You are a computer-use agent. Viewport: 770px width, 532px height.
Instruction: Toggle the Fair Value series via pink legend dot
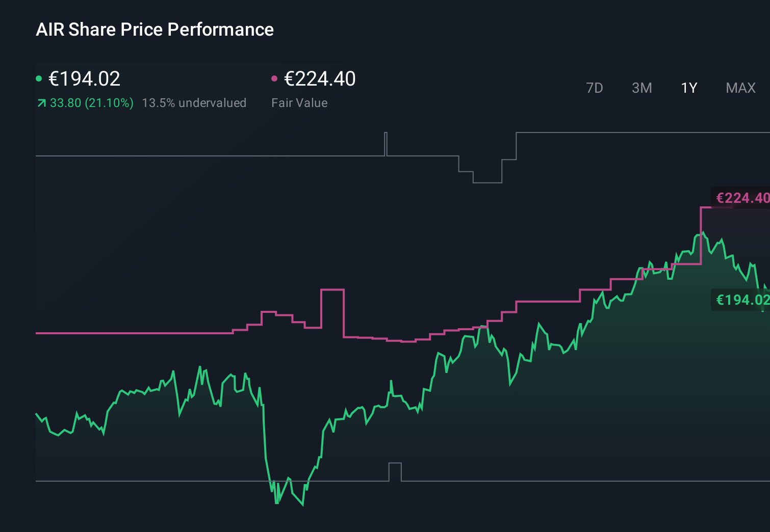(275, 78)
